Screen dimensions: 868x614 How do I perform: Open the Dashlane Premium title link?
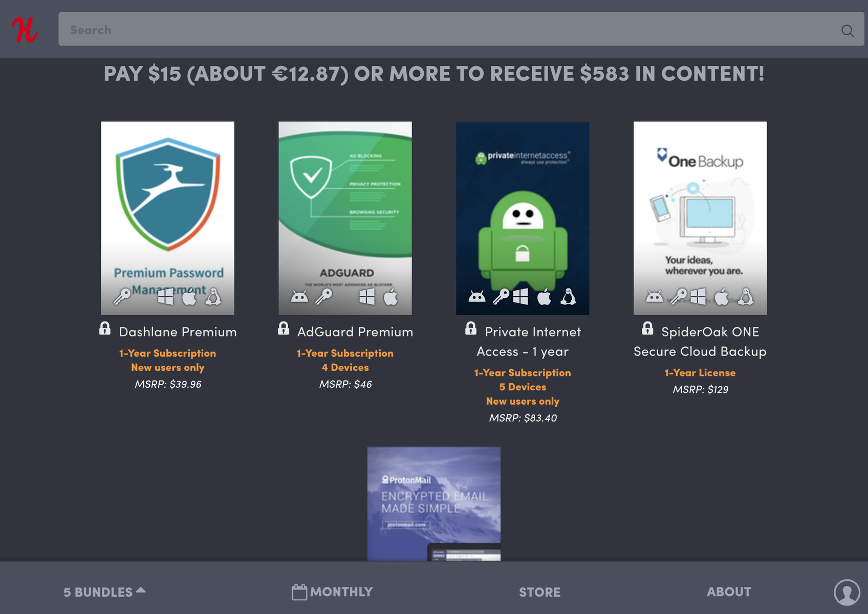[178, 332]
